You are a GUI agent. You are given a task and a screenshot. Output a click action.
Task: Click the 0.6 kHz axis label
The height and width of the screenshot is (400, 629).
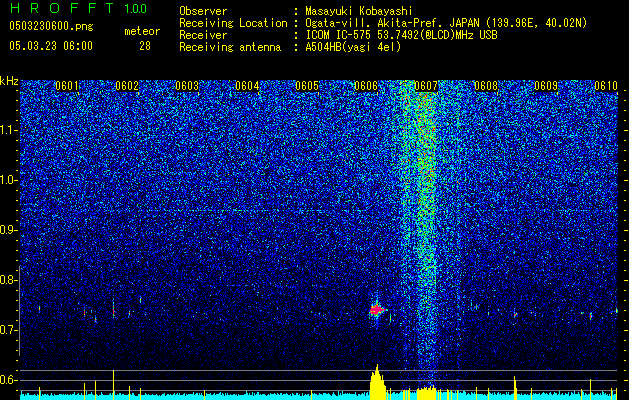coord(8,380)
